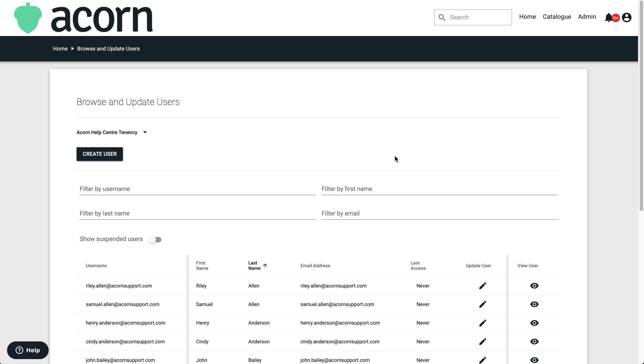Click the Filter by last name field
644x364 pixels.
[x=197, y=214]
